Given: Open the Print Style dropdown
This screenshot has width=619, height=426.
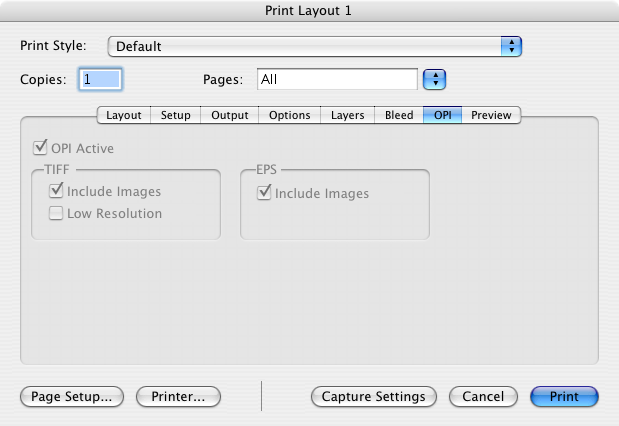Looking at the screenshot, I should click(x=314, y=46).
